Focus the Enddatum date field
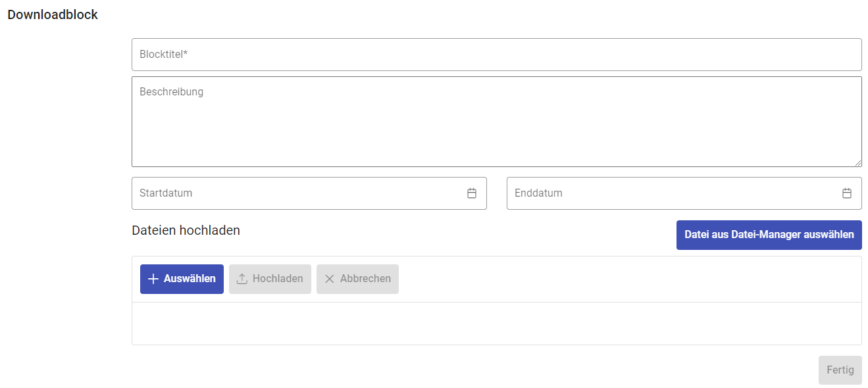Image resolution: width=868 pixels, height=388 pixels. [671, 193]
